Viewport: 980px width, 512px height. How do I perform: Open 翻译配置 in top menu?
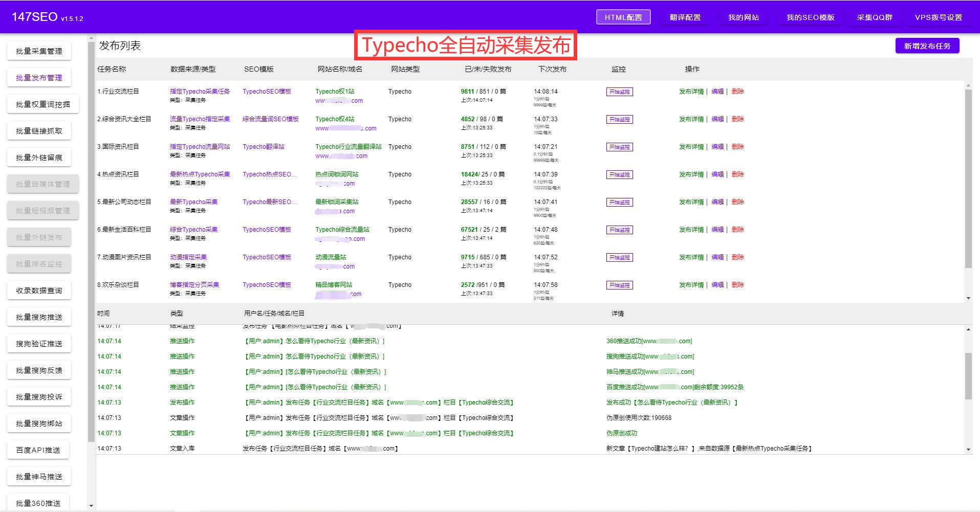point(685,17)
